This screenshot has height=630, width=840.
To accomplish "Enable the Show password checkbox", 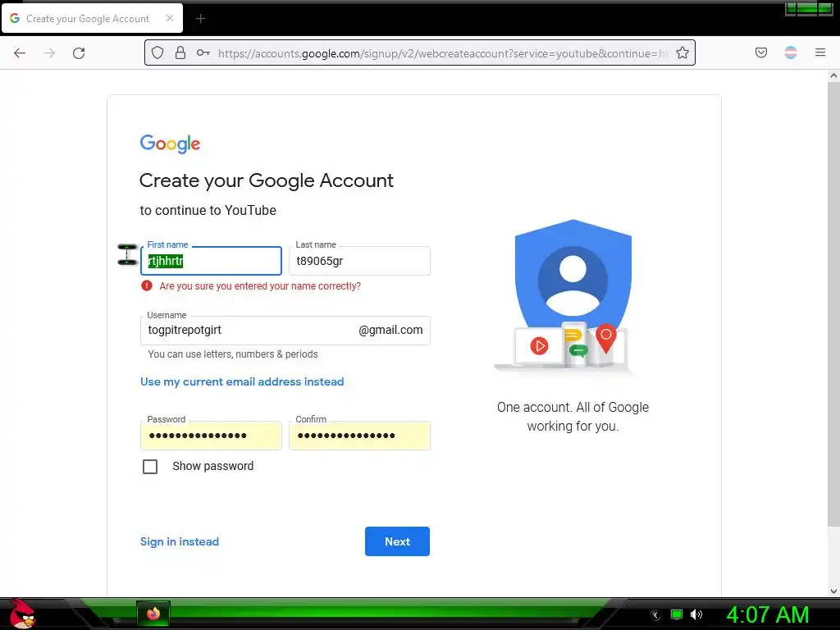I will point(150,467).
